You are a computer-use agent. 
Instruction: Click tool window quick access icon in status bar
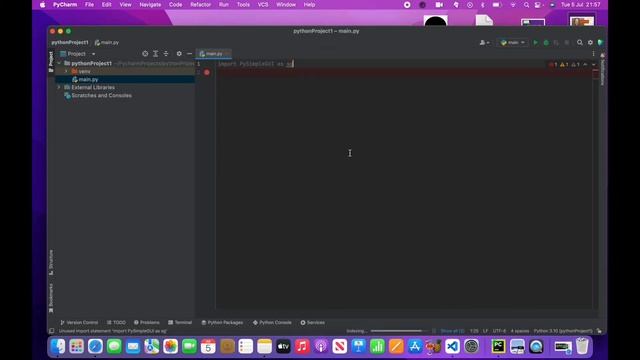[51, 331]
